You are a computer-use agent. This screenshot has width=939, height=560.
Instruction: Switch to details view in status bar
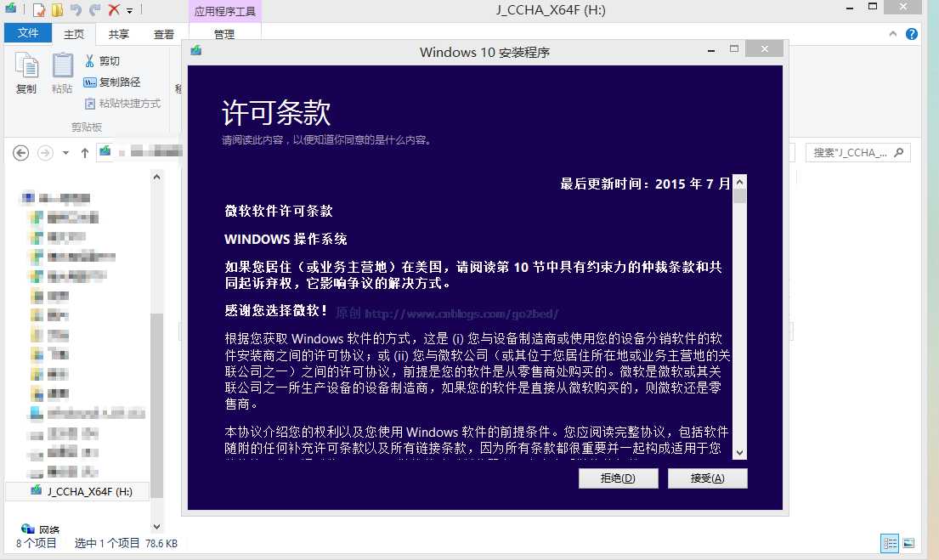890,543
